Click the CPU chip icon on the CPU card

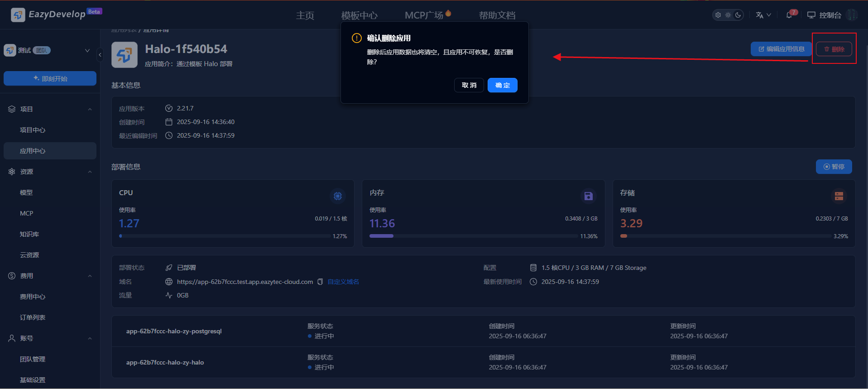pyautogui.click(x=337, y=196)
